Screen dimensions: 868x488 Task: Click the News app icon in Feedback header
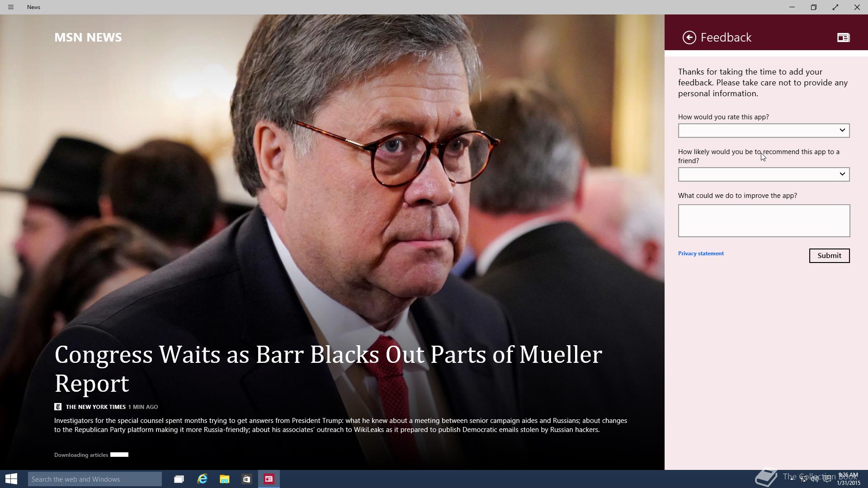(x=843, y=38)
